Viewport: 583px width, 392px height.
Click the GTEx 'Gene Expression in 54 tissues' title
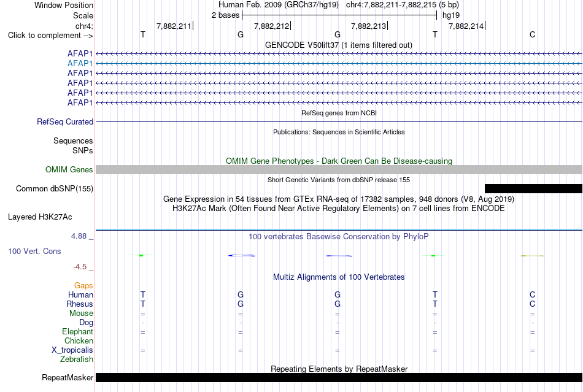[x=339, y=199]
